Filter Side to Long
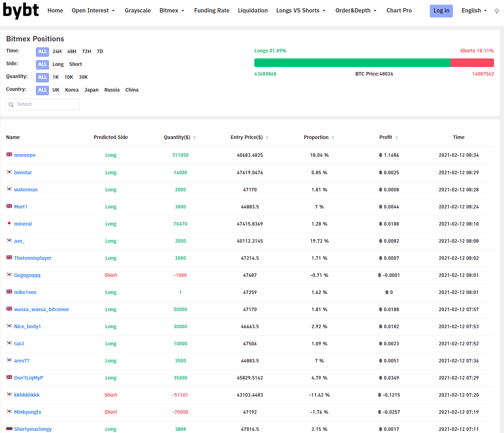The image size is (504, 433). pos(58,65)
